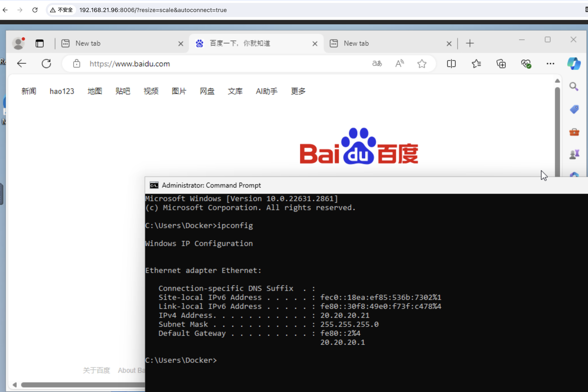Open the favorites list icon
Image resolution: width=588 pixels, height=392 pixels.
point(476,64)
